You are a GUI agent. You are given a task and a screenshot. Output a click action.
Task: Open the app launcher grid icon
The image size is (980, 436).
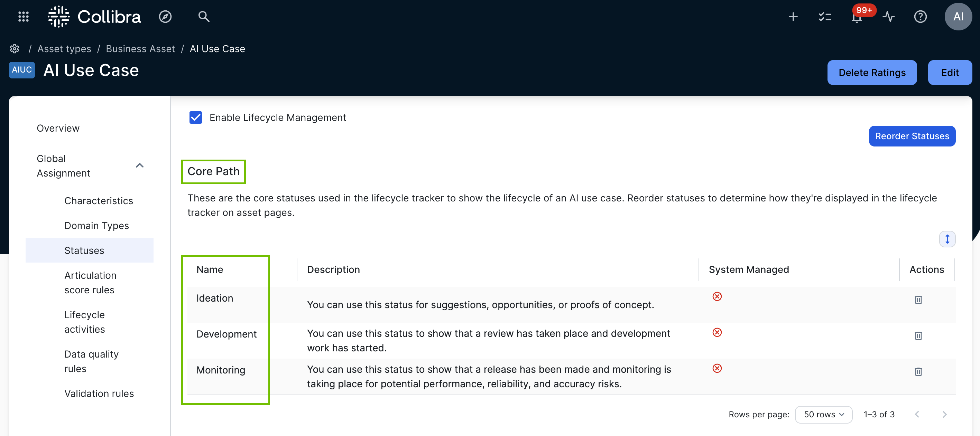24,17
